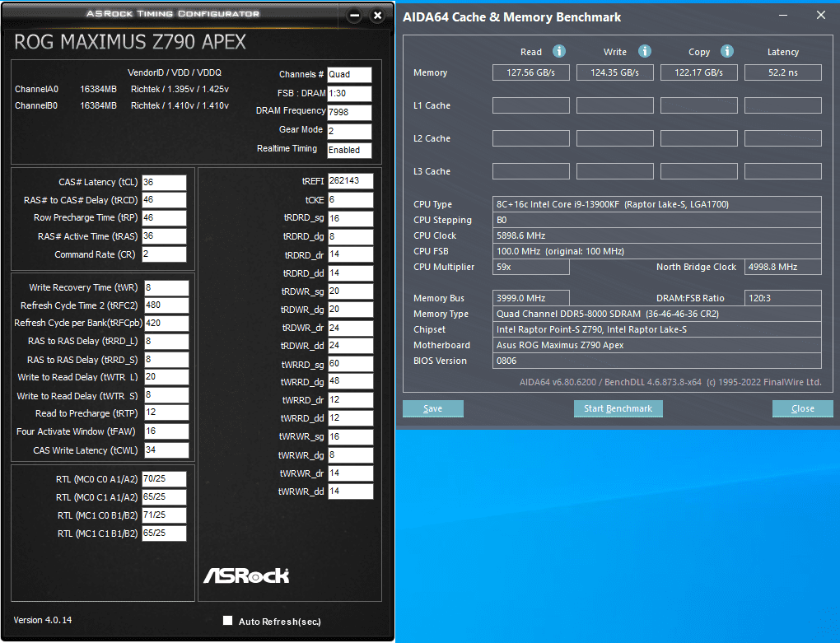Select the North Bridge Clock value field
The height and width of the screenshot is (643, 840).
(783, 267)
